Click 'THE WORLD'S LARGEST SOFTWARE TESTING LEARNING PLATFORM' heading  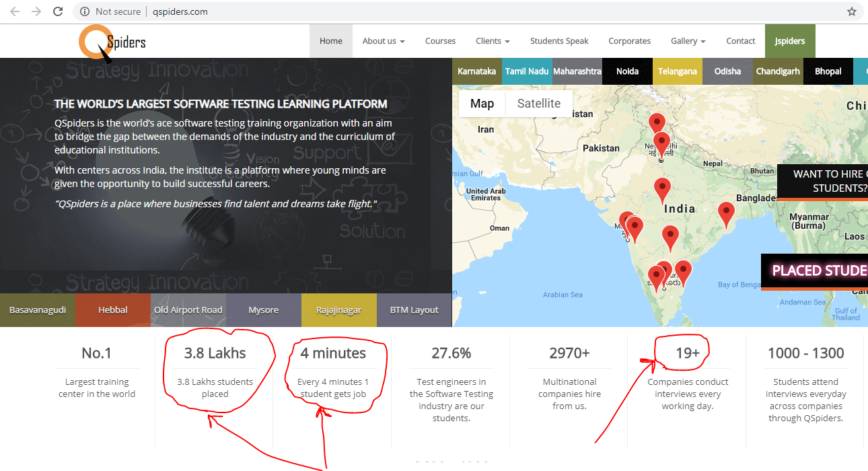[x=221, y=104]
